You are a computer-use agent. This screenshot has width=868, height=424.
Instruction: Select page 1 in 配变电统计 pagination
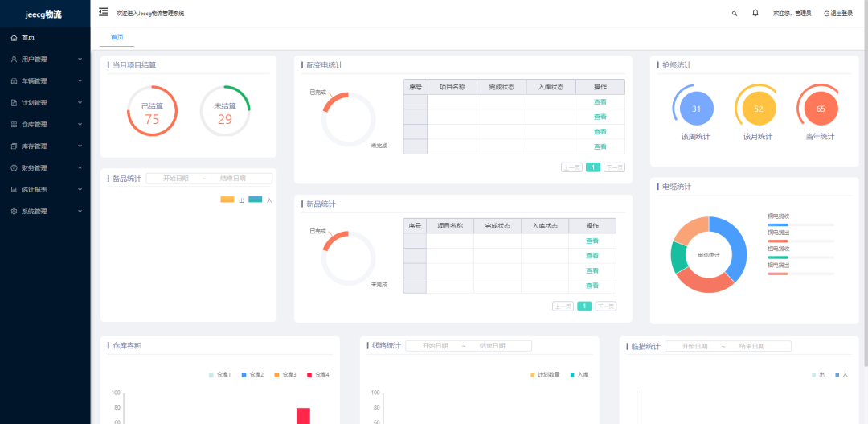[593, 167]
